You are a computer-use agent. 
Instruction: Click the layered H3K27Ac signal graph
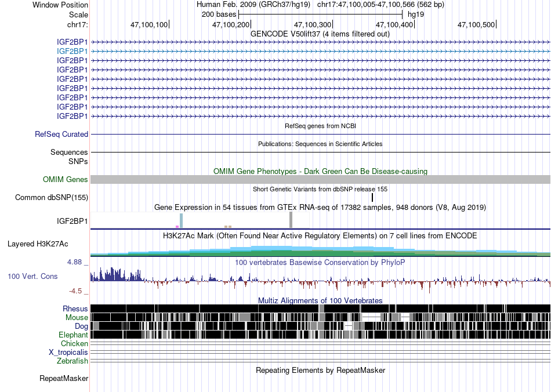pos(320,251)
